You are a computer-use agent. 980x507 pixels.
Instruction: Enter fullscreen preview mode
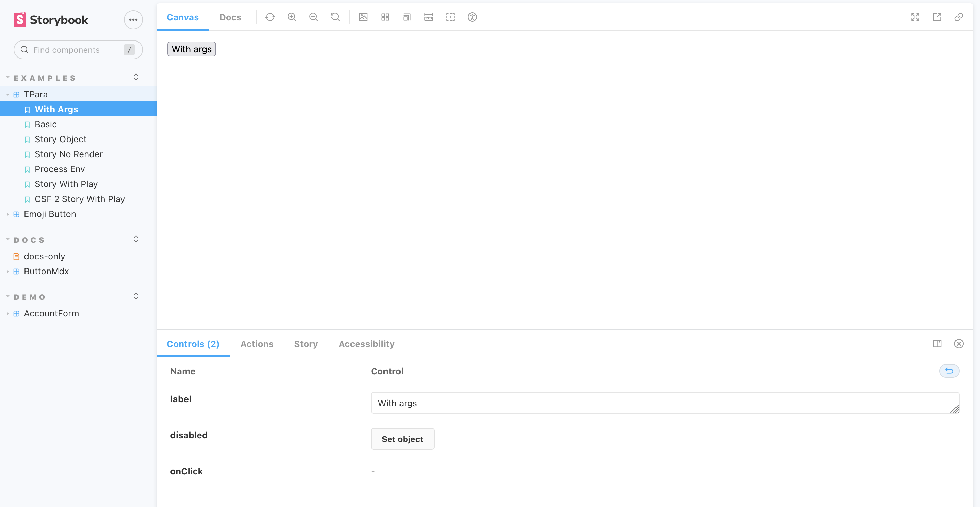[916, 17]
